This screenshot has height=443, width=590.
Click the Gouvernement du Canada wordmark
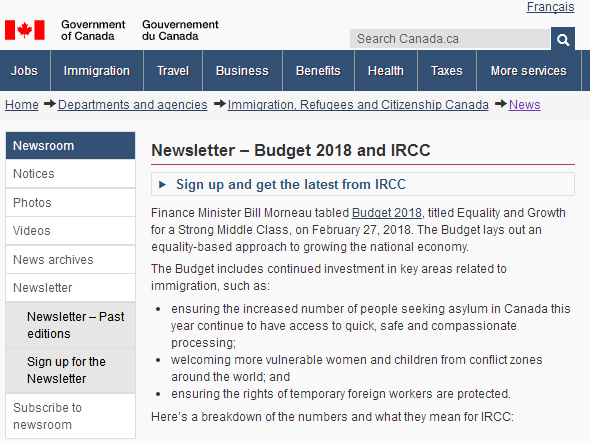[180, 30]
